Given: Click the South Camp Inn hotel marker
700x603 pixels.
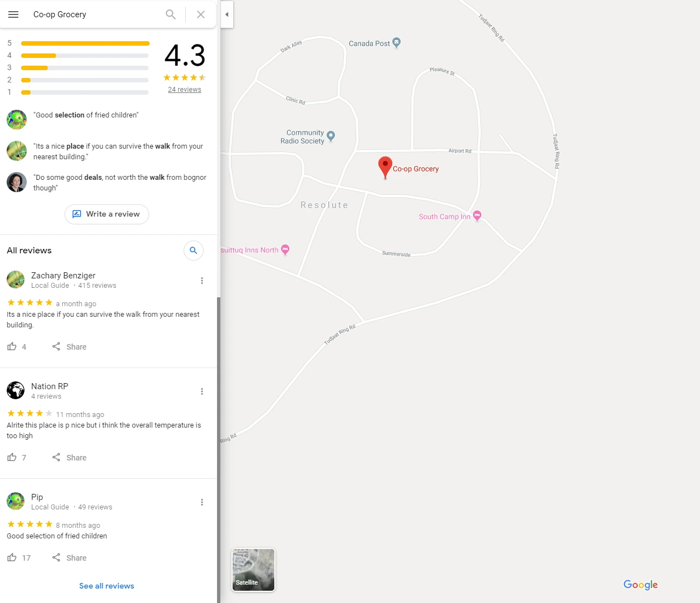Looking at the screenshot, I should tap(477, 216).
